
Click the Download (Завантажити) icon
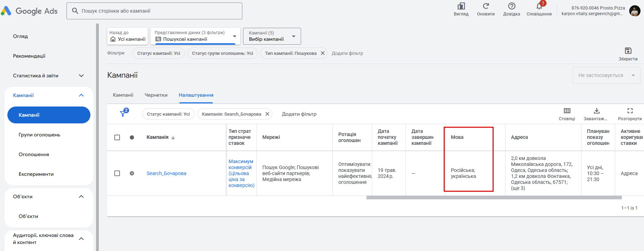(x=597, y=111)
